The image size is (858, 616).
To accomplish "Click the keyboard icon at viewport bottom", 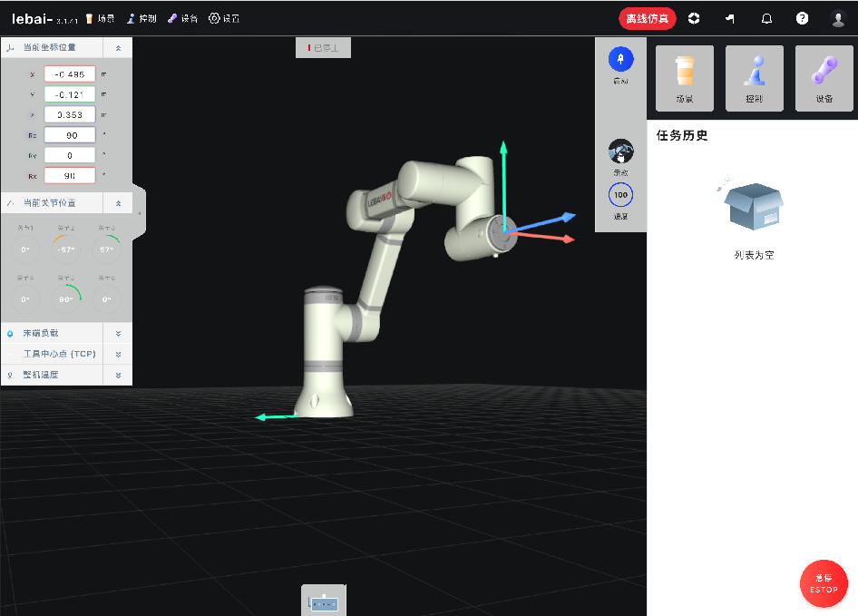I will 324,602.
